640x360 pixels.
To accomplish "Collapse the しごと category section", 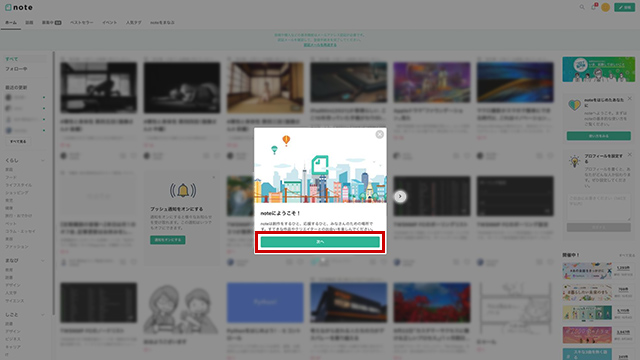I will (x=43, y=315).
